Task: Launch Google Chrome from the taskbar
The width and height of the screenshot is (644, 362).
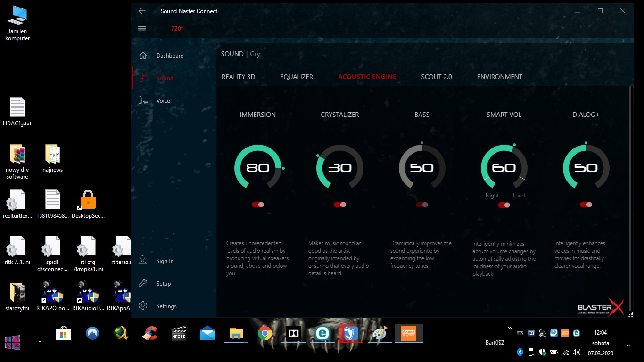Action: tap(265, 333)
